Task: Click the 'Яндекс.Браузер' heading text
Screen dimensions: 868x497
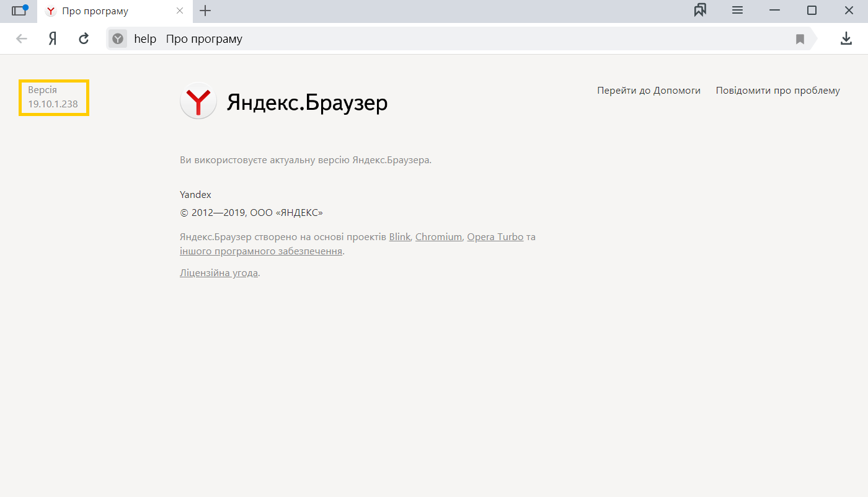Action: (307, 102)
